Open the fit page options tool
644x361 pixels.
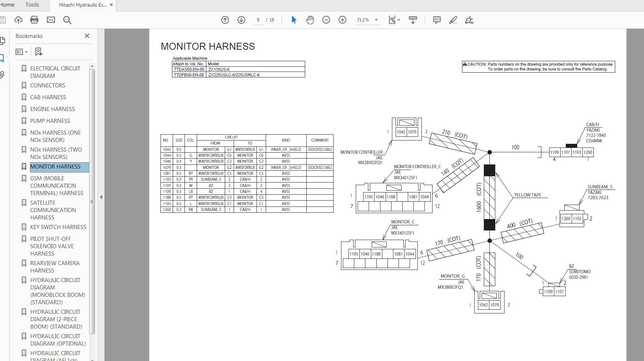pos(394,20)
